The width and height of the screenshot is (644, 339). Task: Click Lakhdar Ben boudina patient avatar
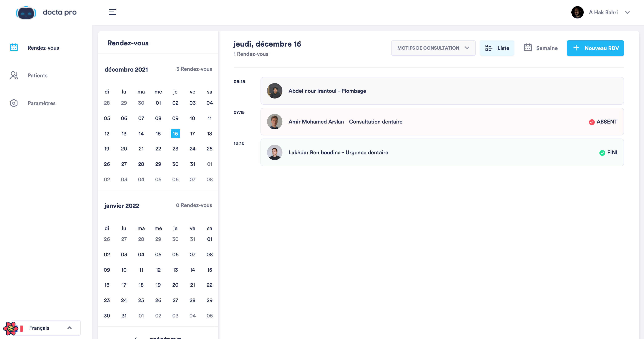pos(275,153)
